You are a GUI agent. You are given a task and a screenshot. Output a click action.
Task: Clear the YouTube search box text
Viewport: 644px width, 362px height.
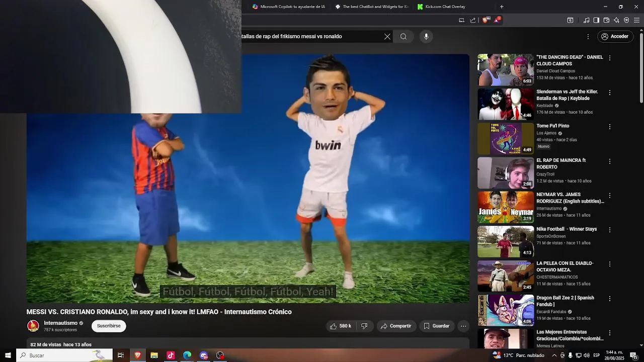(387, 36)
